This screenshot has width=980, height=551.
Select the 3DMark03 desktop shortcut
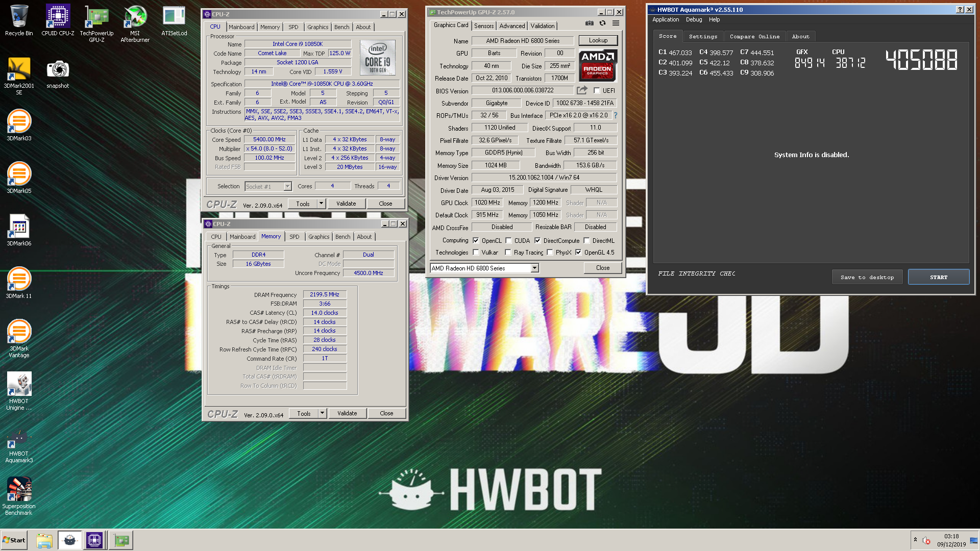[19, 126]
